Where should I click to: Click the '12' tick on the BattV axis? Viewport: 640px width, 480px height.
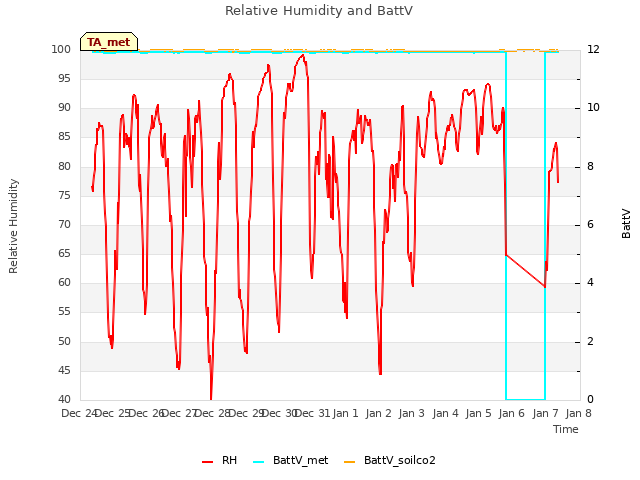click(593, 49)
